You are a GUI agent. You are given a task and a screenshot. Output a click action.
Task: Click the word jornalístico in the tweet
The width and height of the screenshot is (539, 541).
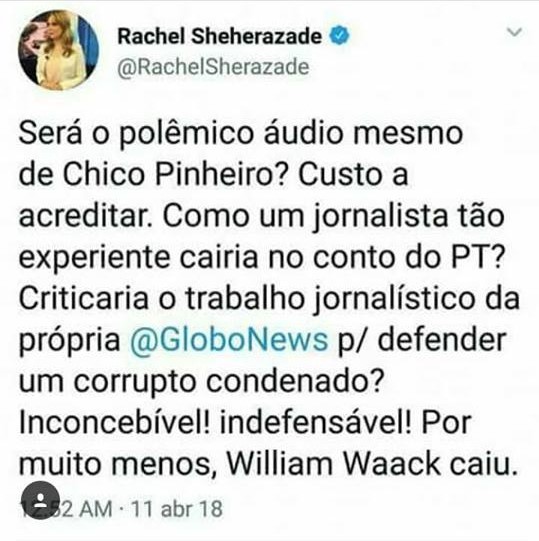[394, 299]
